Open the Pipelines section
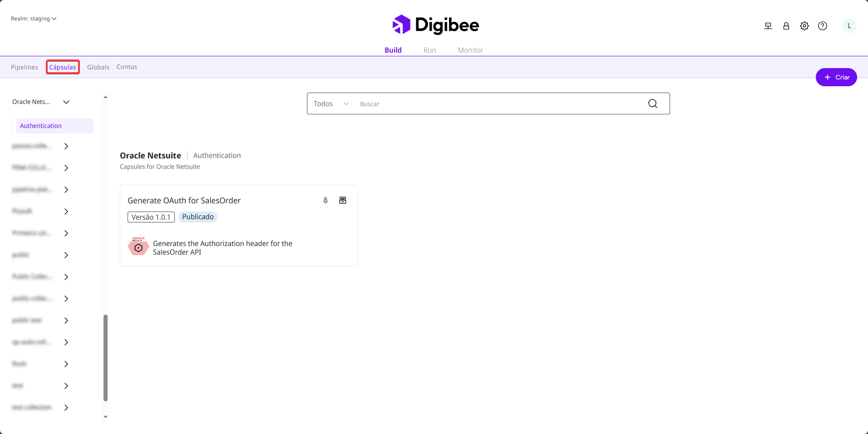868x434 pixels. (25, 67)
